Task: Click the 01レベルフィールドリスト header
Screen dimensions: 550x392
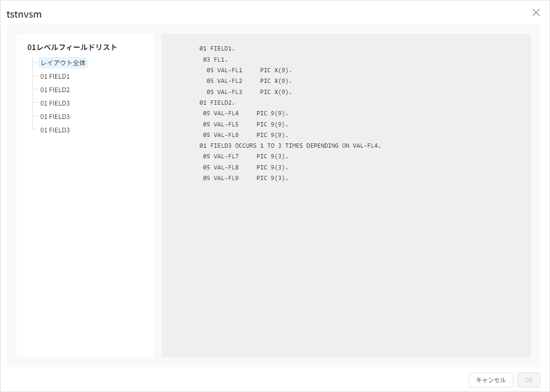Action: (x=72, y=47)
